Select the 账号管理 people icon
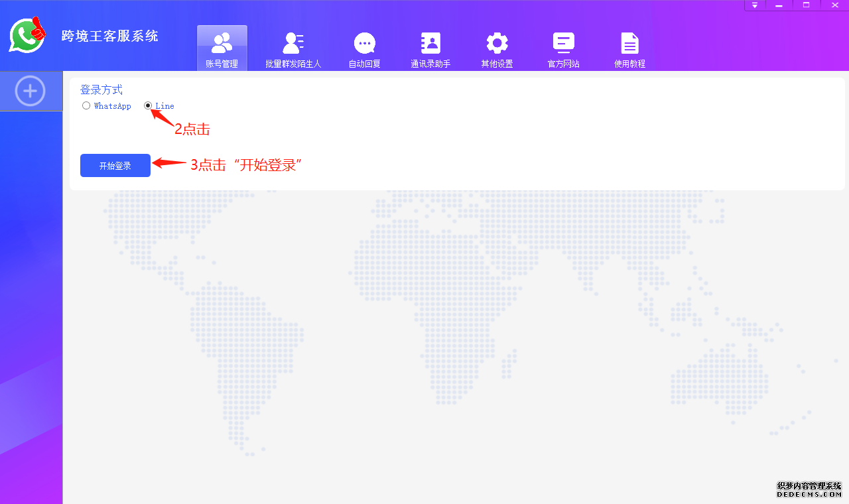The width and height of the screenshot is (849, 504). point(222,41)
